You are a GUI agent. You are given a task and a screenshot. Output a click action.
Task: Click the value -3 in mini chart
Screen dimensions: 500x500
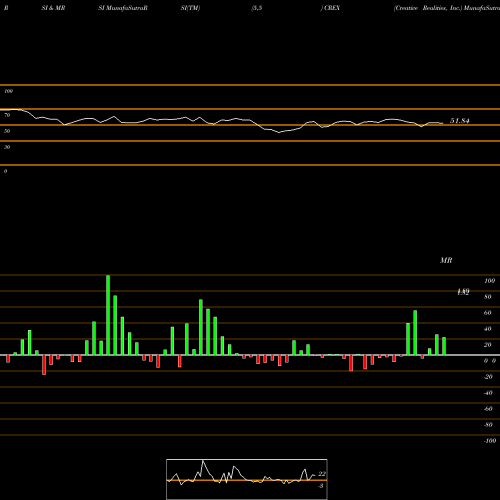321,486
